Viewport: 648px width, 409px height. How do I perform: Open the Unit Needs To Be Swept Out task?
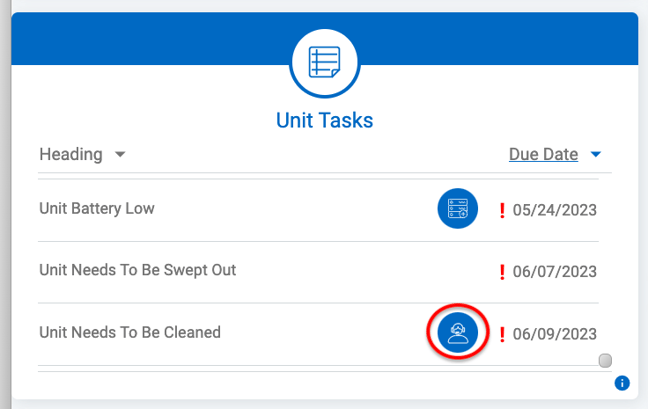(138, 270)
